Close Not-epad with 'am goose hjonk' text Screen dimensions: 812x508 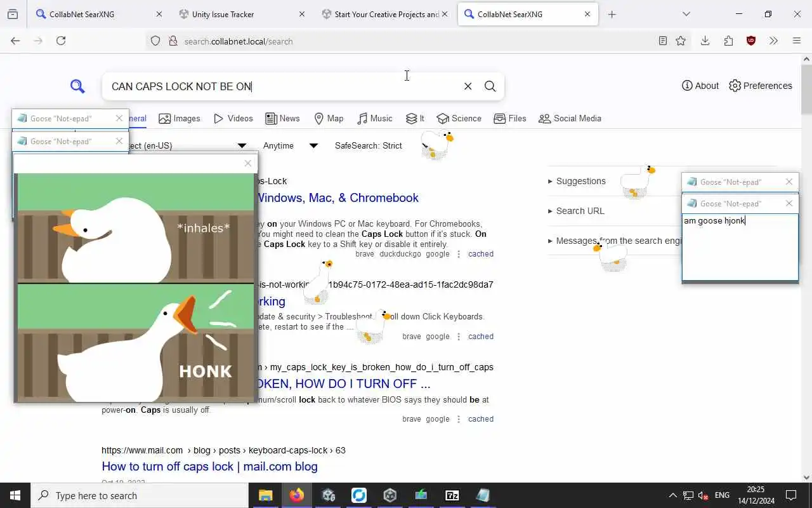point(789,203)
